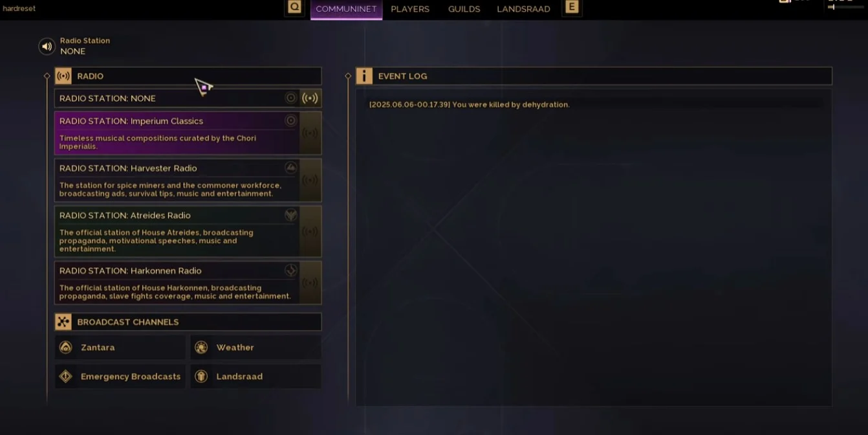Select the Emergency Broadcasts channel

pos(120,376)
